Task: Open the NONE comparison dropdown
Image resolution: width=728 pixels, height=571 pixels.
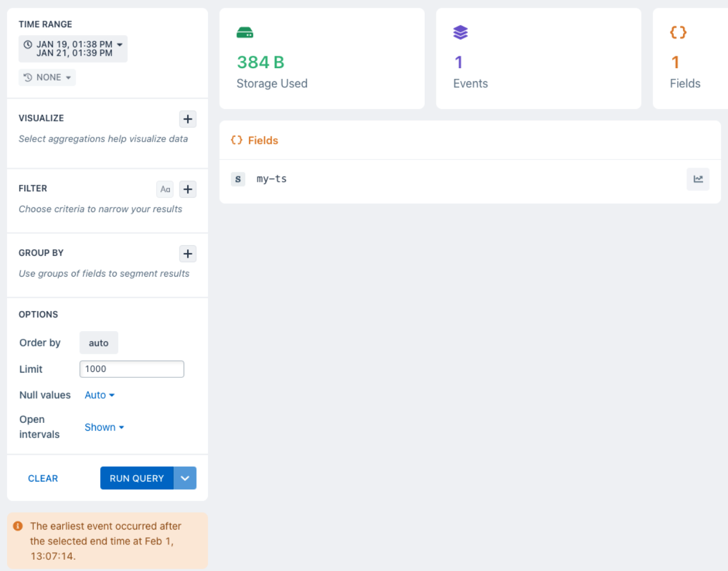Action: tap(47, 78)
